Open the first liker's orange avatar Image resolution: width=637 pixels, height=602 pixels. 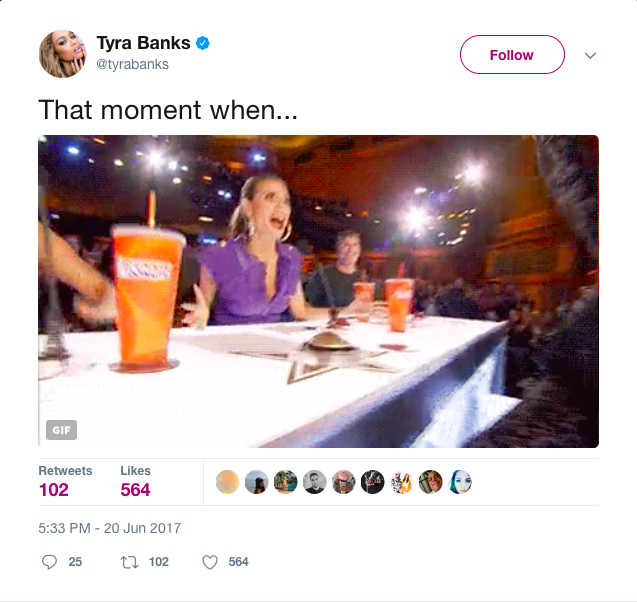click(227, 482)
